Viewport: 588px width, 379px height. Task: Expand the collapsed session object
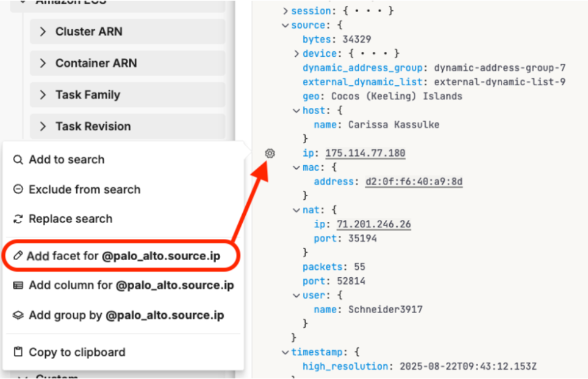(x=285, y=11)
